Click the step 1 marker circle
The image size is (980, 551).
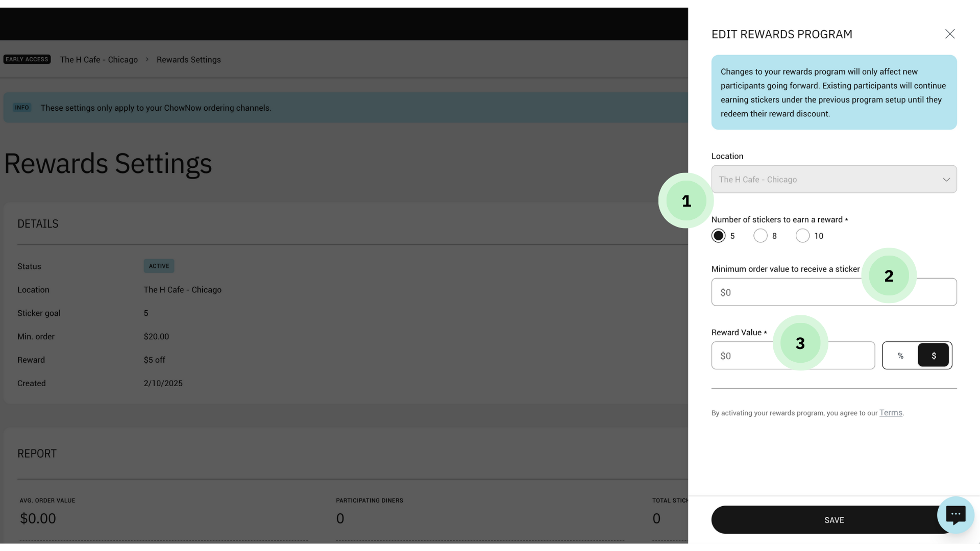[686, 201]
